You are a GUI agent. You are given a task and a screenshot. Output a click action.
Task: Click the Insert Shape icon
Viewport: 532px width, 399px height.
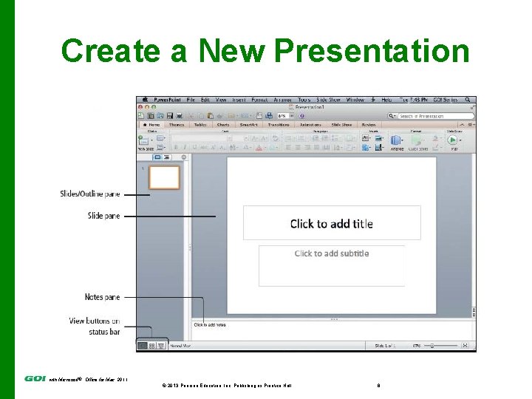click(x=366, y=148)
